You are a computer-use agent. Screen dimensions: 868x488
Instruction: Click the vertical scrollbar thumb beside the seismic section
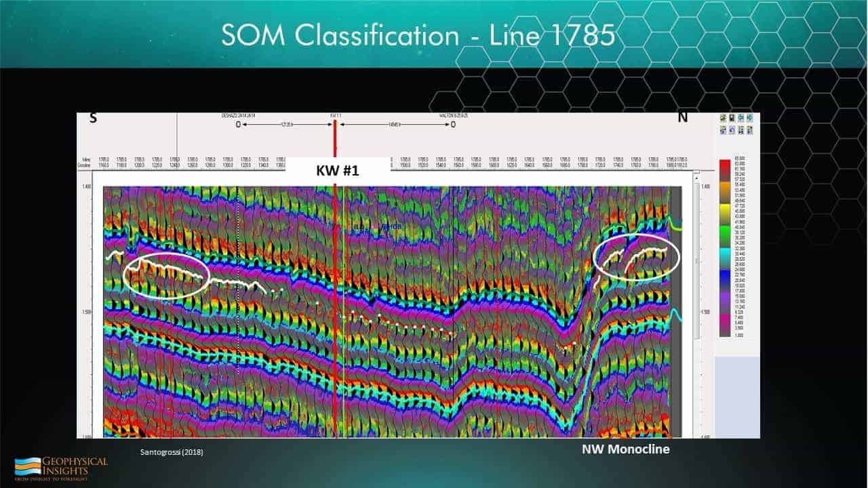[696, 261]
